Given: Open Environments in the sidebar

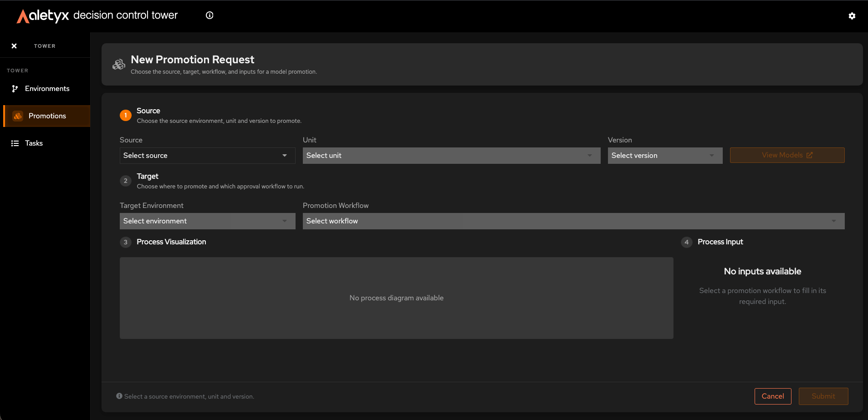Looking at the screenshot, I should pyautogui.click(x=47, y=89).
